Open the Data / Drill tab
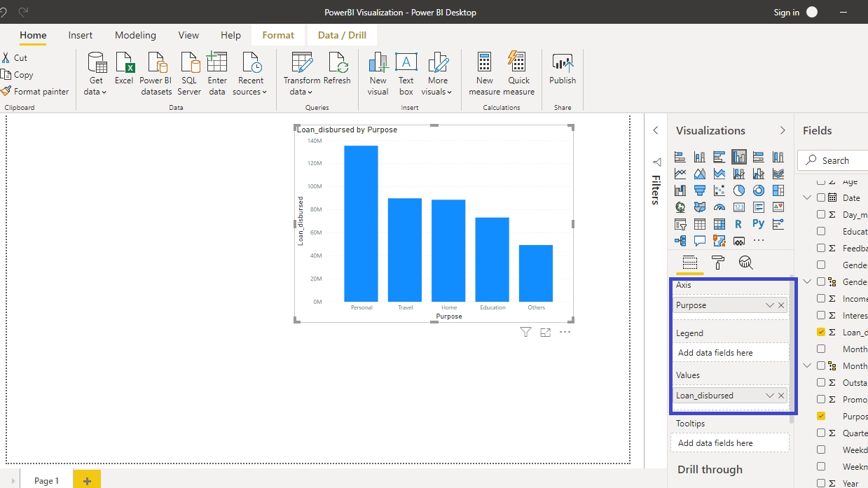Screen dimensions: 868x488 tap(342, 35)
